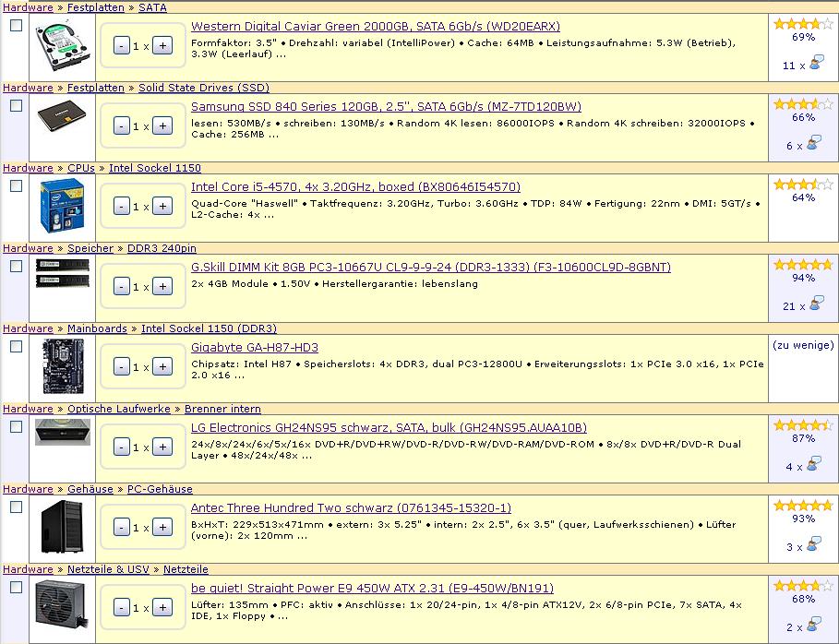Open the Antec case product image
The image size is (839, 644).
62,527
